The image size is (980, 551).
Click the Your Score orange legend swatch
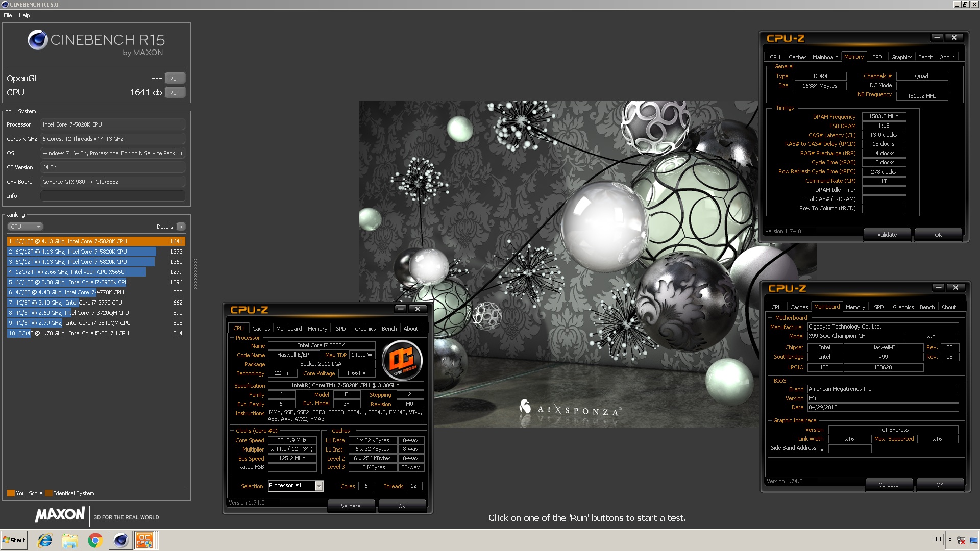click(x=11, y=493)
